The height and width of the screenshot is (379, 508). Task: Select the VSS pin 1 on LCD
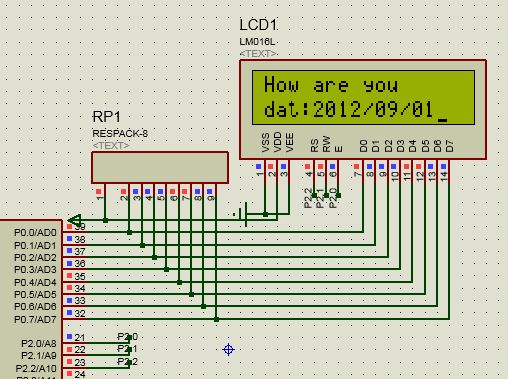coord(265,172)
